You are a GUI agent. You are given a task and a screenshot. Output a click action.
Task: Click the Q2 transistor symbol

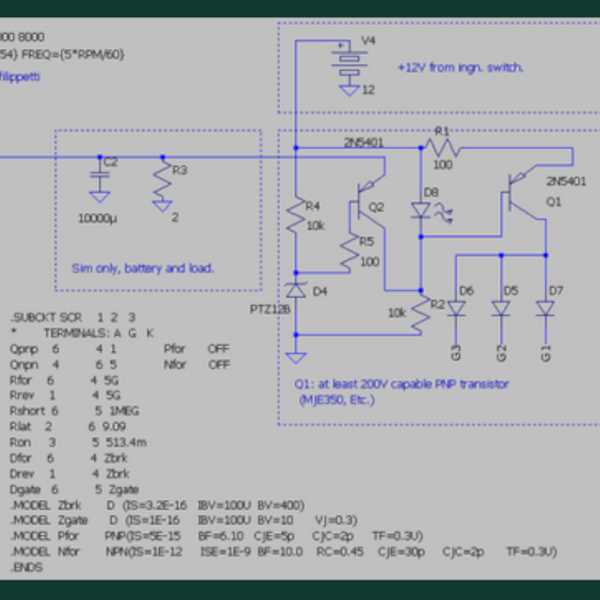click(x=367, y=202)
